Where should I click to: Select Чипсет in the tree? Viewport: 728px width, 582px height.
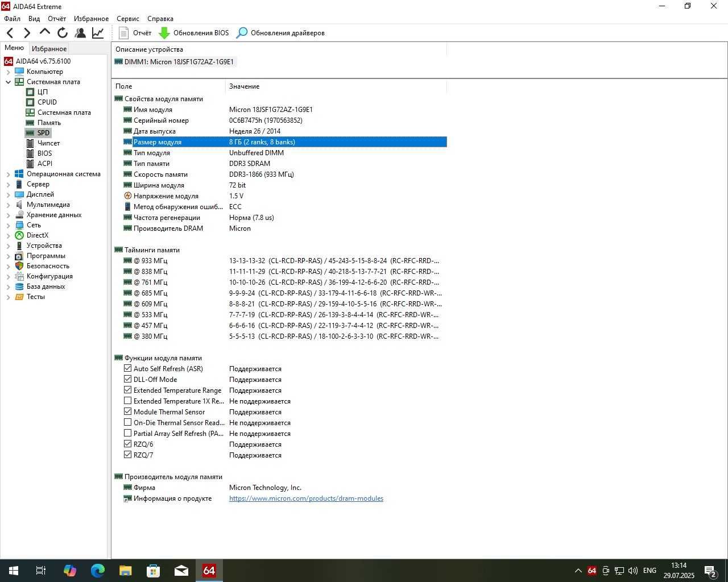coord(48,143)
